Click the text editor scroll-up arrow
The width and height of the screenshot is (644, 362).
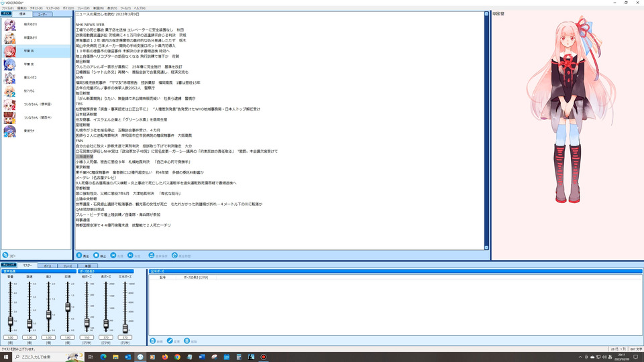487,14
